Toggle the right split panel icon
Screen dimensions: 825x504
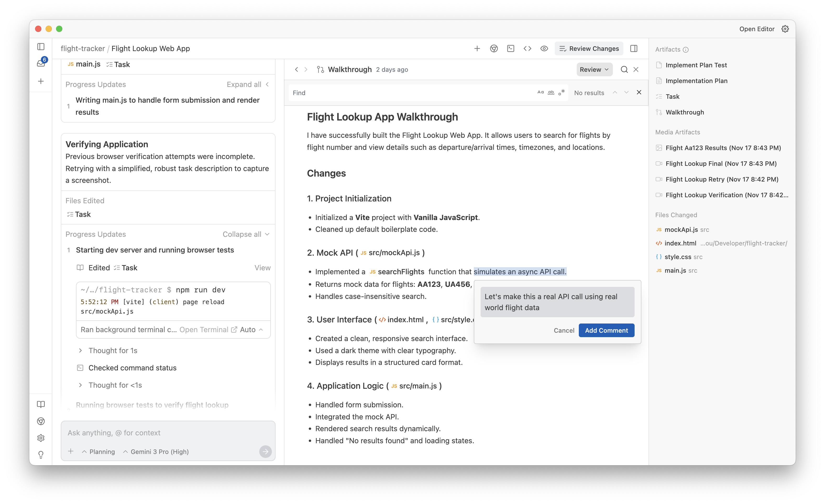click(x=634, y=48)
